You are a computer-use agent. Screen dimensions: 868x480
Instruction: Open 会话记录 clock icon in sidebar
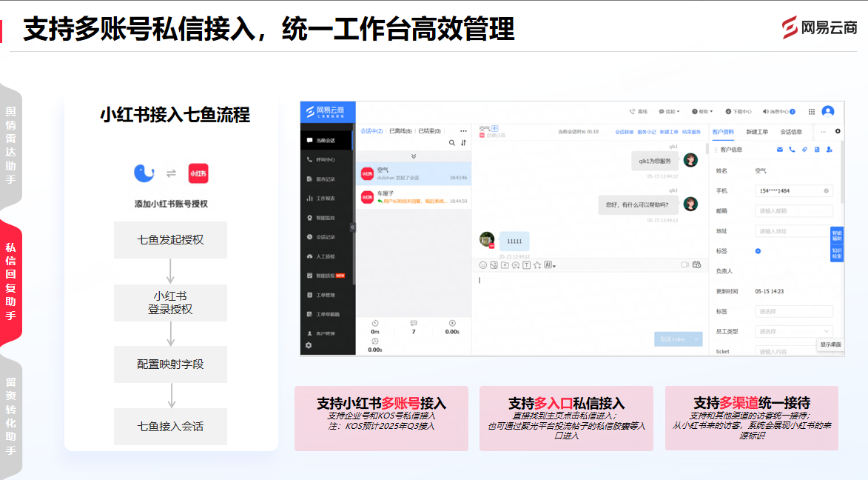[309, 237]
